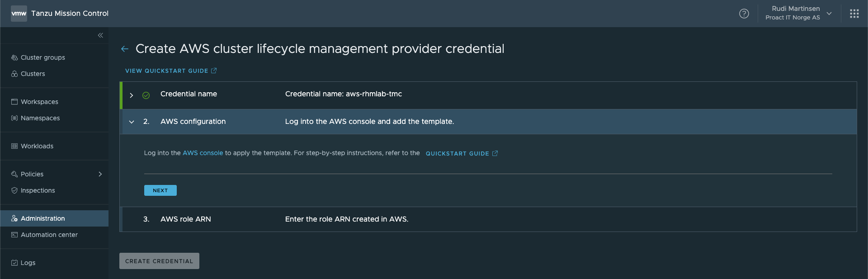Click the Automation center sidebar icon
Viewport: 868px width, 279px height.
click(14, 235)
